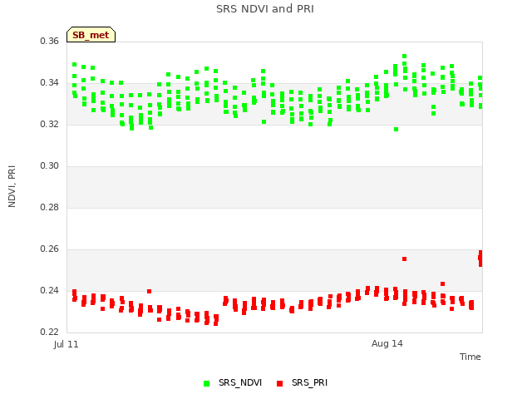
Task: Click the 0.22 y-axis tick label
Action: point(49,332)
